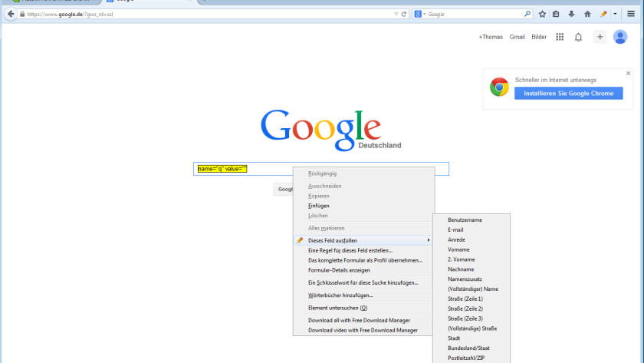The width and height of the screenshot is (644, 363).
Task: Open the Gmail link
Action: (x=517, y=37)
